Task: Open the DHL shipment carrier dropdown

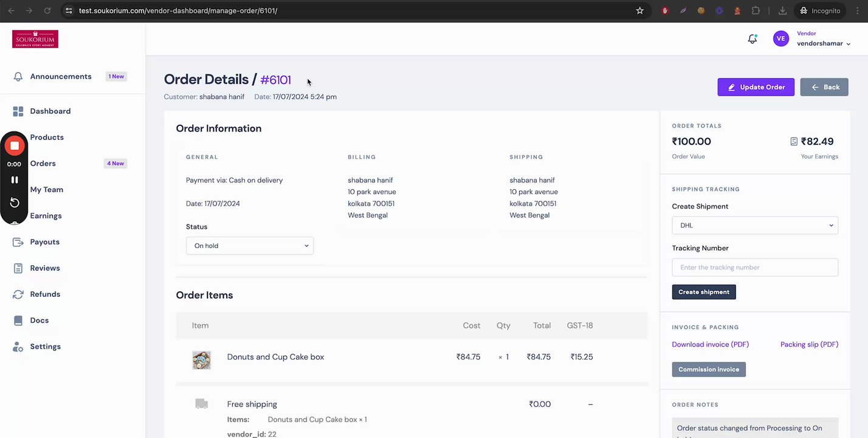Action: (x=754, y=226)
